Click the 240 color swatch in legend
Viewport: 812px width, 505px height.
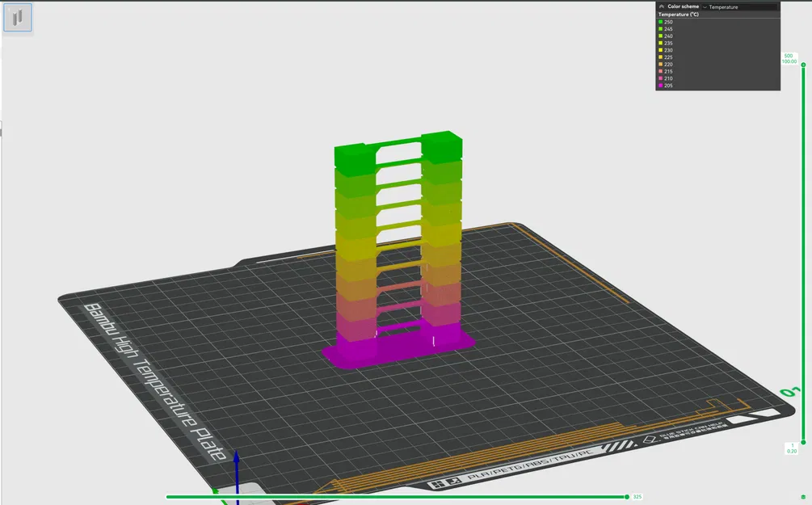661,36
